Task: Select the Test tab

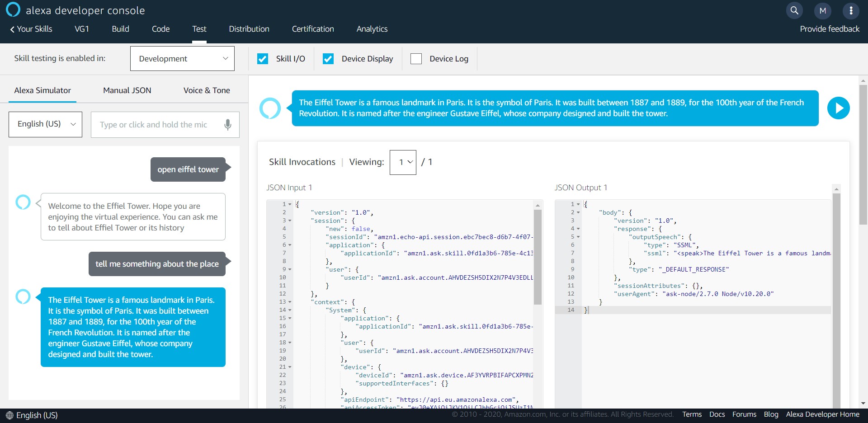Action: pyautogui.click(x=199, y=29)
